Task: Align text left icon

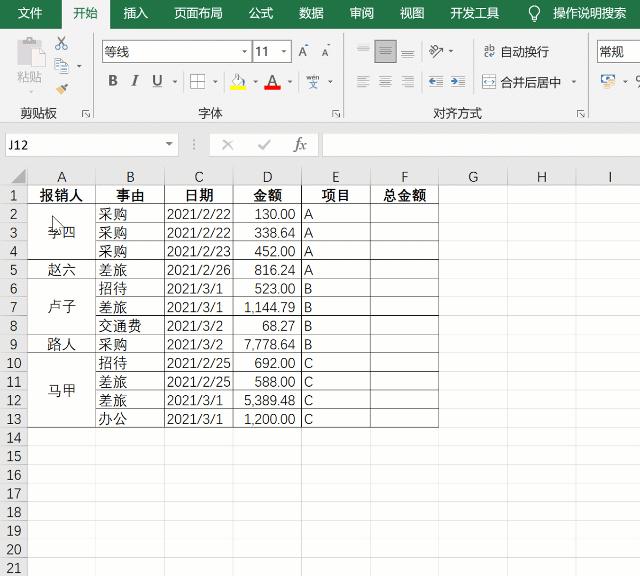Action: [363, 81]
